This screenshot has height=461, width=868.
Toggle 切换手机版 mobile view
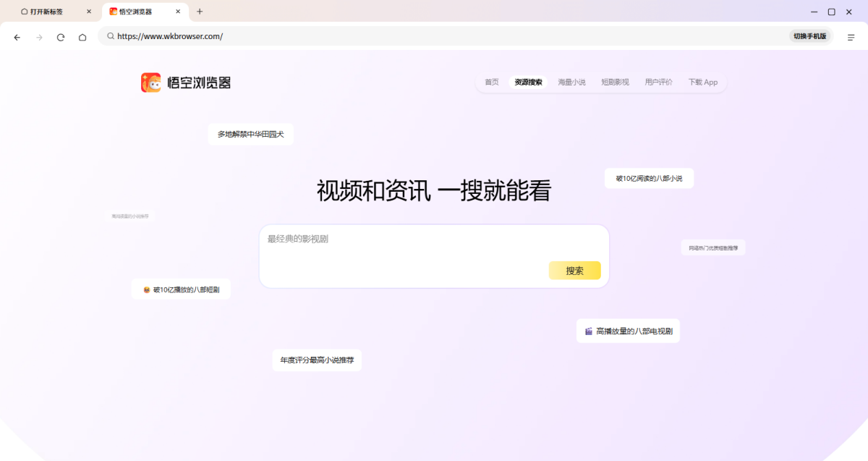pyautogui.click(x=809, y=36)
